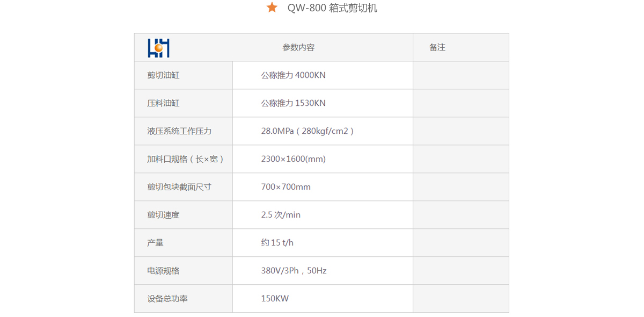Image resolution: width=644 pixels, height=317 pixels.
Task: Click the 公称推力 4000KN value cell
Action: pos(293,75)
